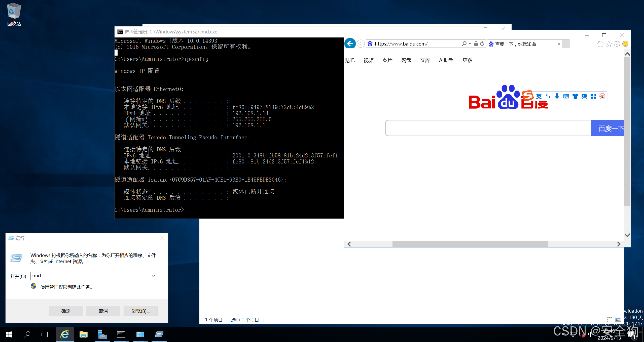Toggle Sogou punctuation mode

[x=548, y=96]
